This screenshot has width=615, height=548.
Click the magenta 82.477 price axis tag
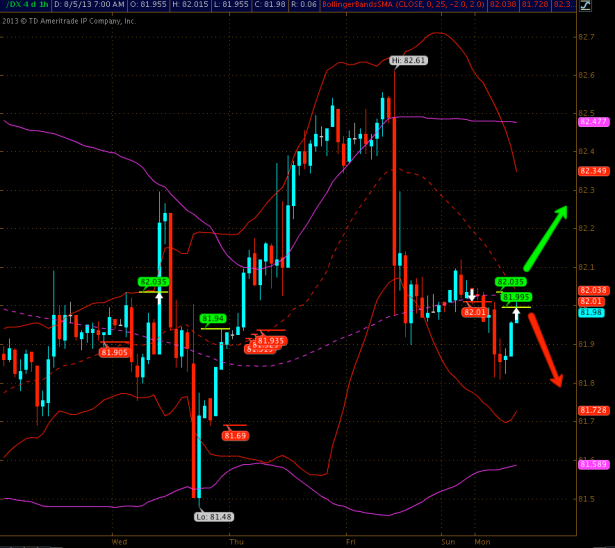click(x=593, y=122)
